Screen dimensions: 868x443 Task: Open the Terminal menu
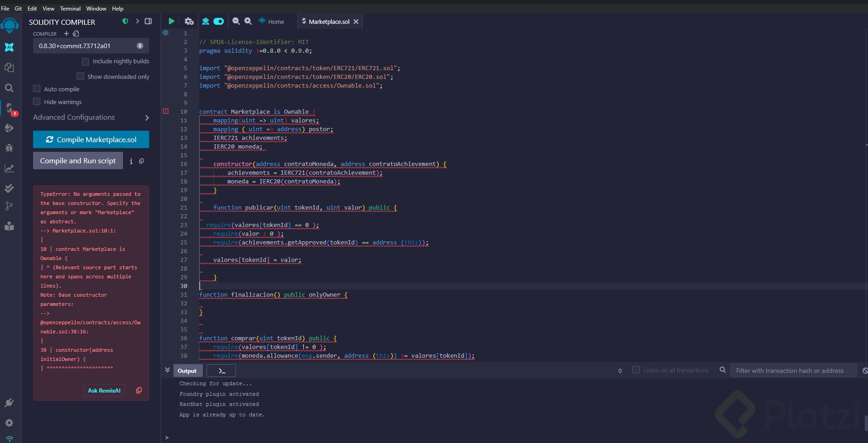pyautogui.click(x=70, y=8)
